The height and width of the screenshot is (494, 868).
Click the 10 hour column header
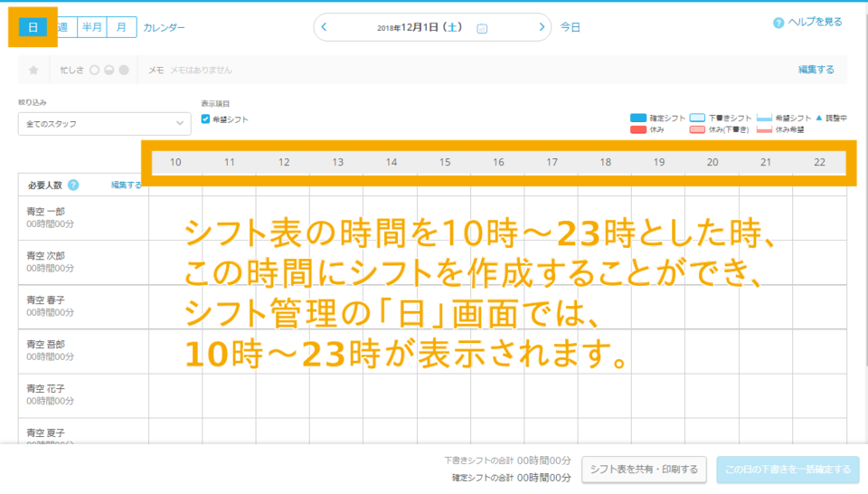click(x=175, y=162)
